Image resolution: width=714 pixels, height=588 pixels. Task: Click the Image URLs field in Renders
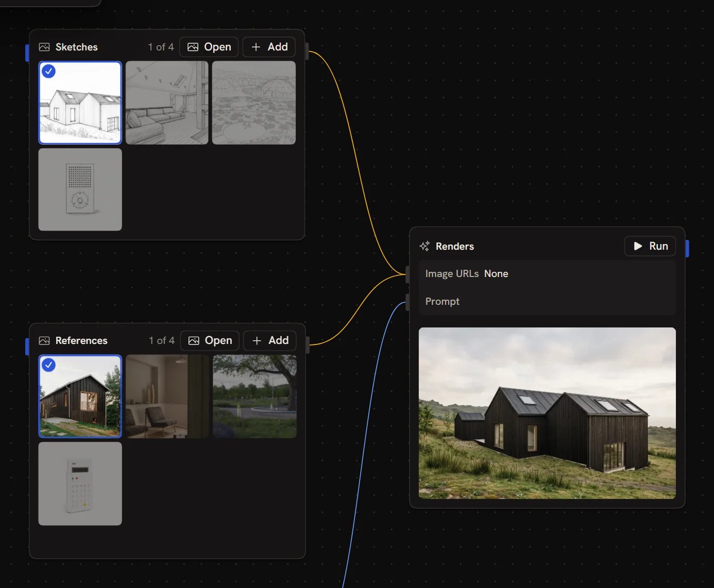pyautogui.click(x=547, y=274)
